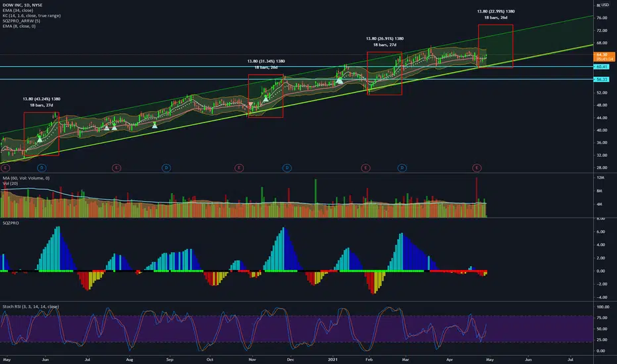Click the Oct label on the time axis
617x364 pixels.
pos(210,359)
